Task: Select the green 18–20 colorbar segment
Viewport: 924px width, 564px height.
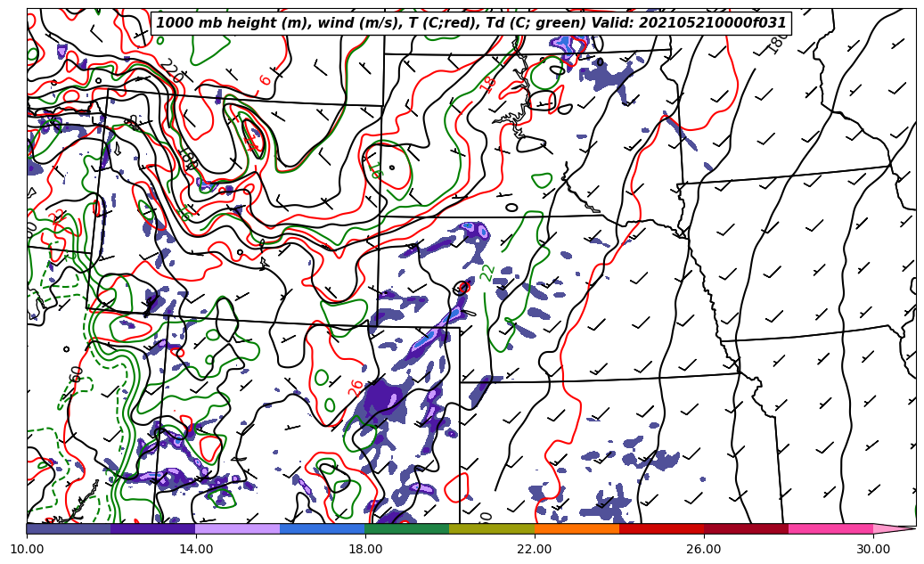Action: pos(407,528)
